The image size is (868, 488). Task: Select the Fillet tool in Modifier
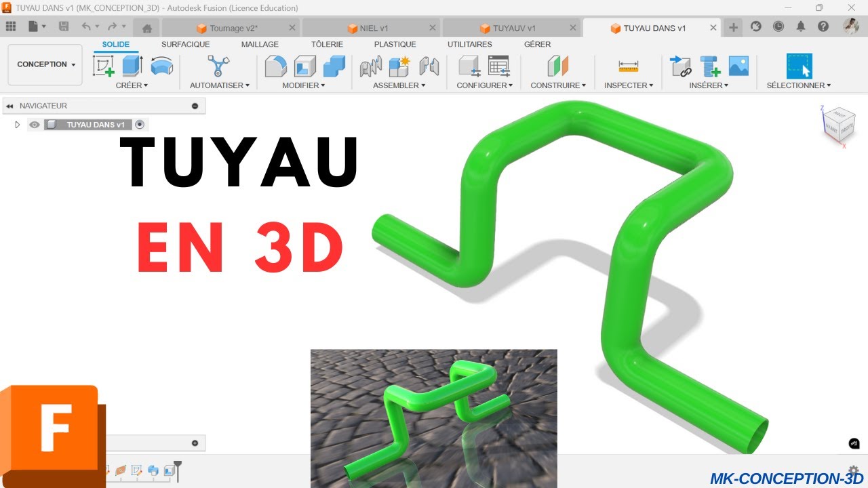[x=275, y=66]
